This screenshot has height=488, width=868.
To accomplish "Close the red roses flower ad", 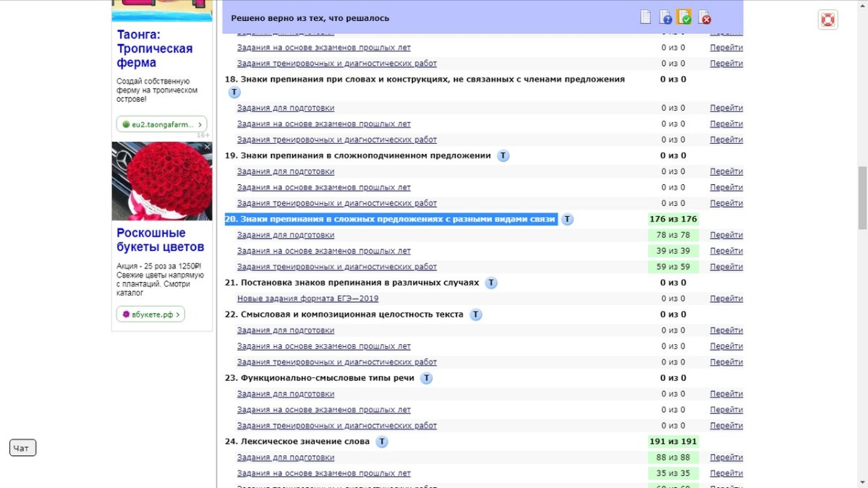I will [207, 147].
